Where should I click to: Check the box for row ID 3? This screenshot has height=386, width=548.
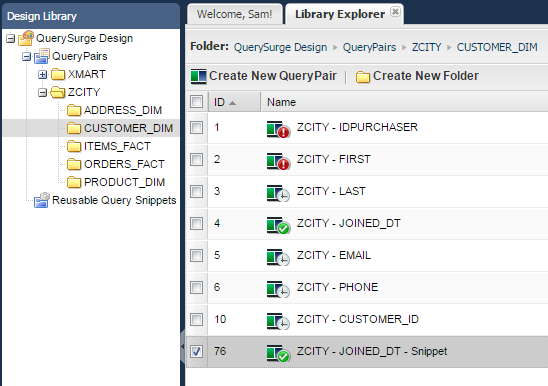pyautogui.click(x=196, y=191)
